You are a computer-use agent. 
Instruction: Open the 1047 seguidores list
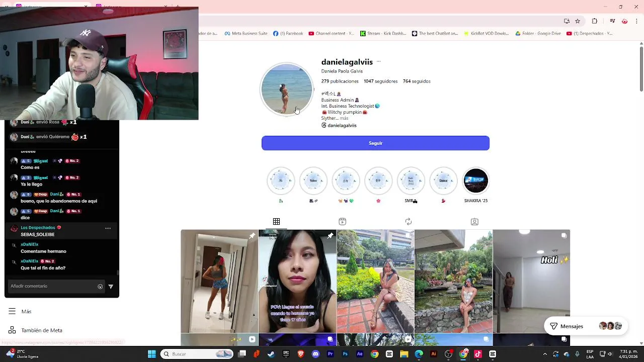pyautogui.click(x=380, y=81)
